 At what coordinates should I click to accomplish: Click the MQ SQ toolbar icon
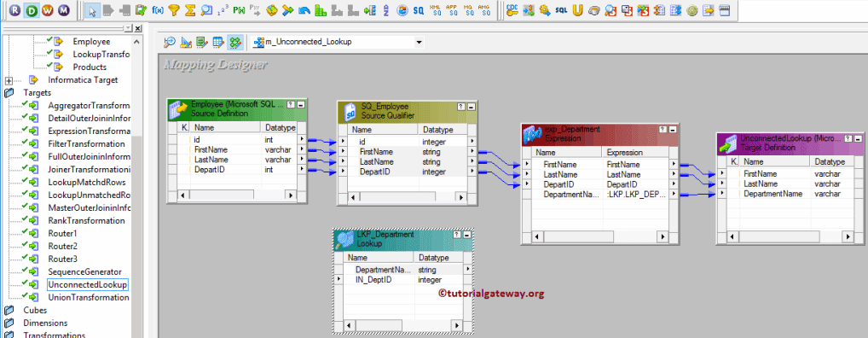coord(468,10)
